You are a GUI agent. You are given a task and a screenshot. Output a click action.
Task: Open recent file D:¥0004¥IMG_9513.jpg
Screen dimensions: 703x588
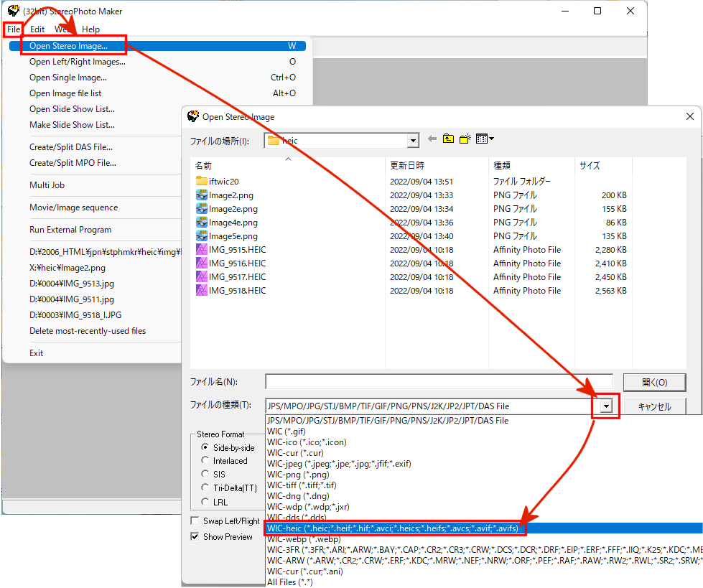click(x=72, y=284)
